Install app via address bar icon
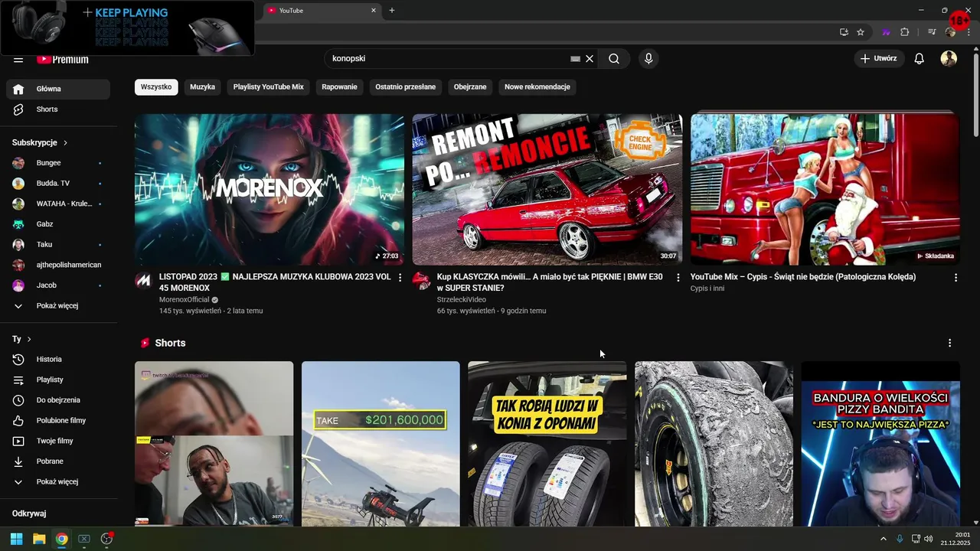The image size is (980, 551). coord(844,32)
